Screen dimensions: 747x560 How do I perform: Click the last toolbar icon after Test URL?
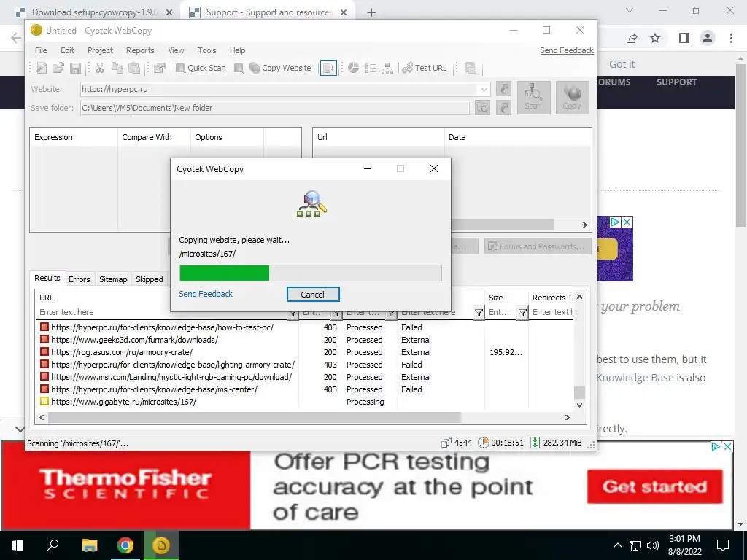tap(471, 68)
